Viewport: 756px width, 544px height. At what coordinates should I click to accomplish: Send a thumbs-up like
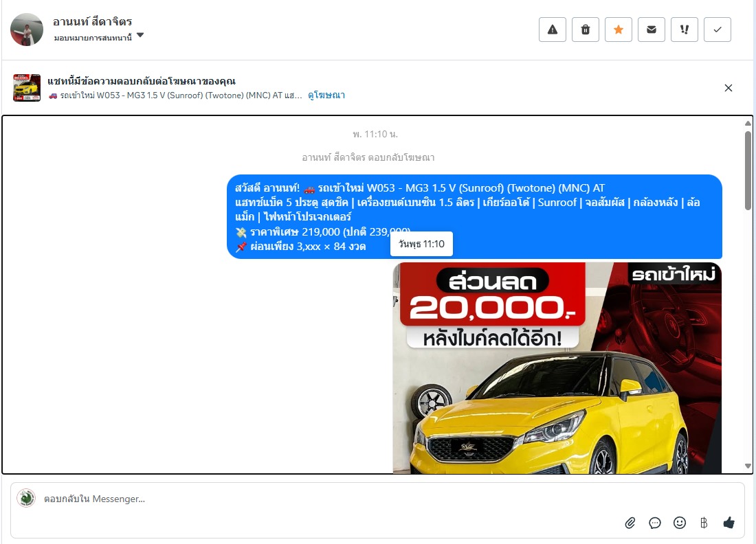pos(729,523)
